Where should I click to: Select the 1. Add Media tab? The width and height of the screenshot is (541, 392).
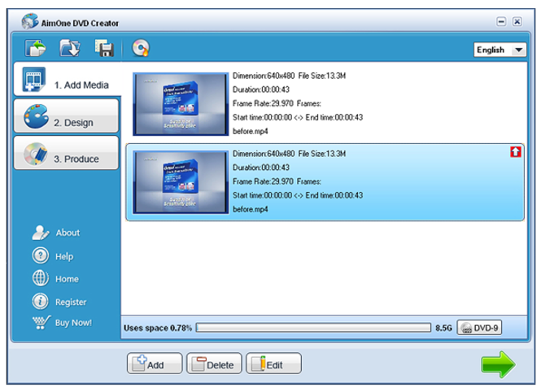68,80
